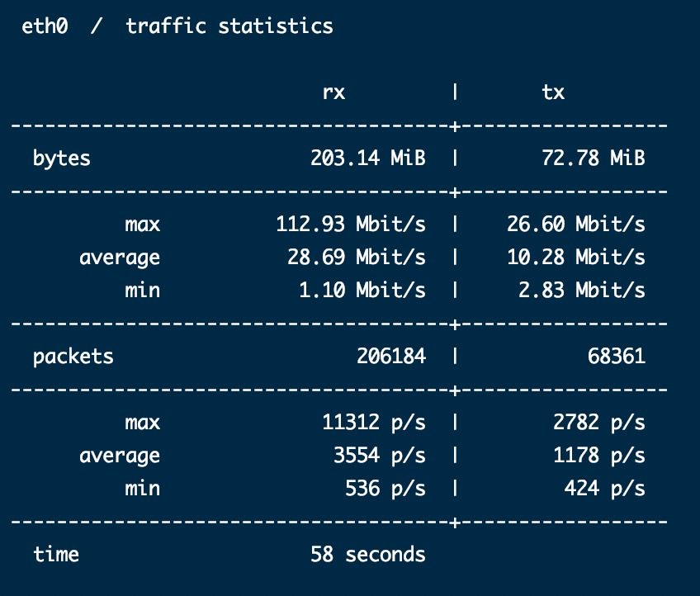Click the 2782 p/s max tx value

[599, 422]
